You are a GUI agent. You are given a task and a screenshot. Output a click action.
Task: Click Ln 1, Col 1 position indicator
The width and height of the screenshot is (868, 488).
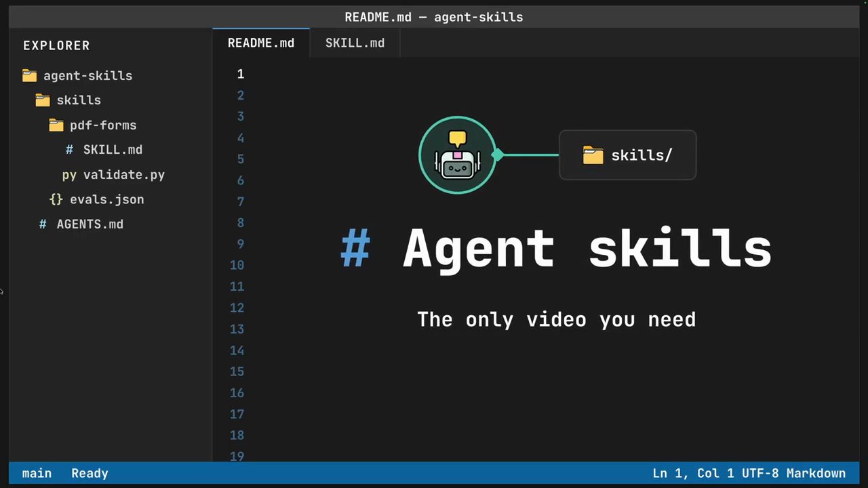click(693, 473)
